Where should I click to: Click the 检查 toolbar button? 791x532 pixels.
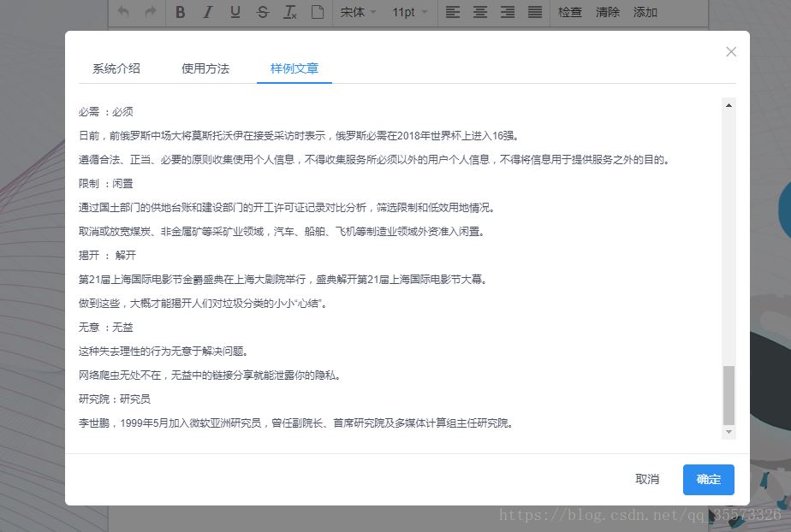click(x=570, y=12)
